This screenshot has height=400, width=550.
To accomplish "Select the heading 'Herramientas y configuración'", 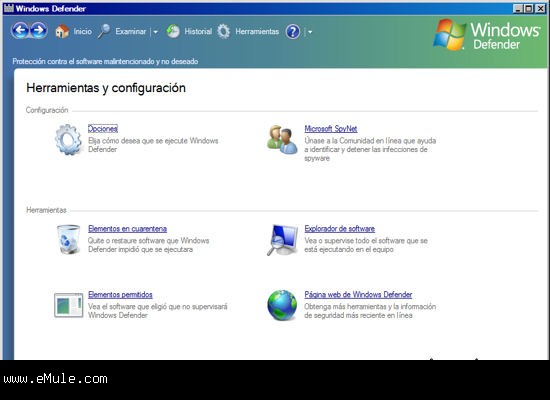I will click(x=106, y=88).
